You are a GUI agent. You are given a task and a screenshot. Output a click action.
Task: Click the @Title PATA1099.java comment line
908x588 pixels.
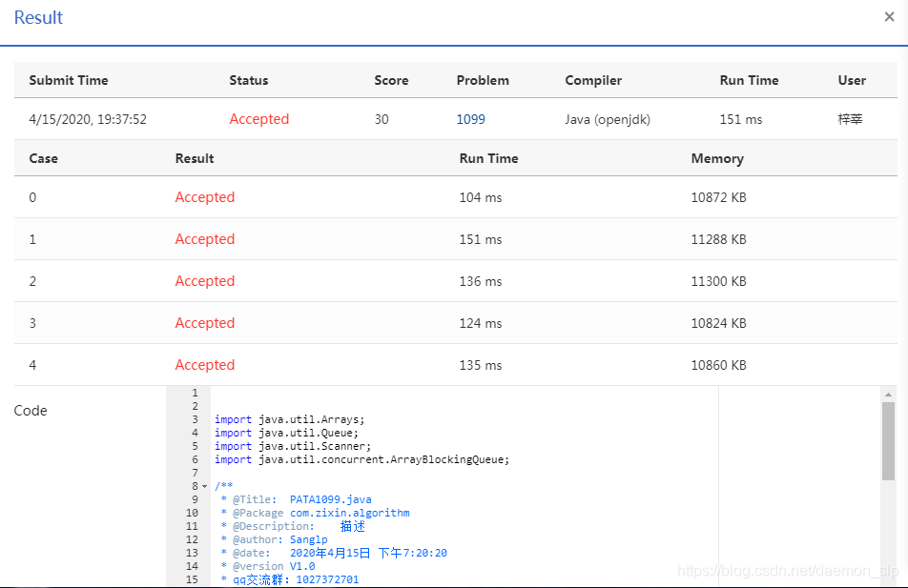click(296, 499)
